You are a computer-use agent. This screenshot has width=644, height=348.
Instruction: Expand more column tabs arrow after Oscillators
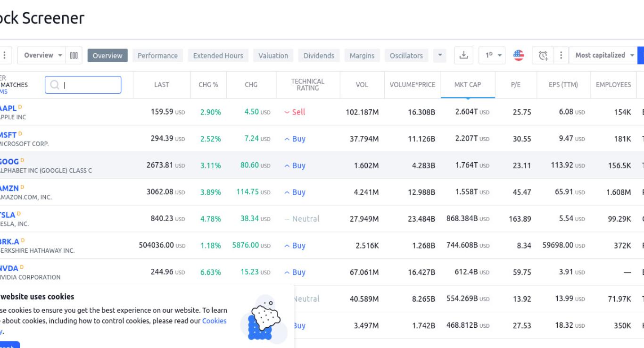[x=440, y=55]
